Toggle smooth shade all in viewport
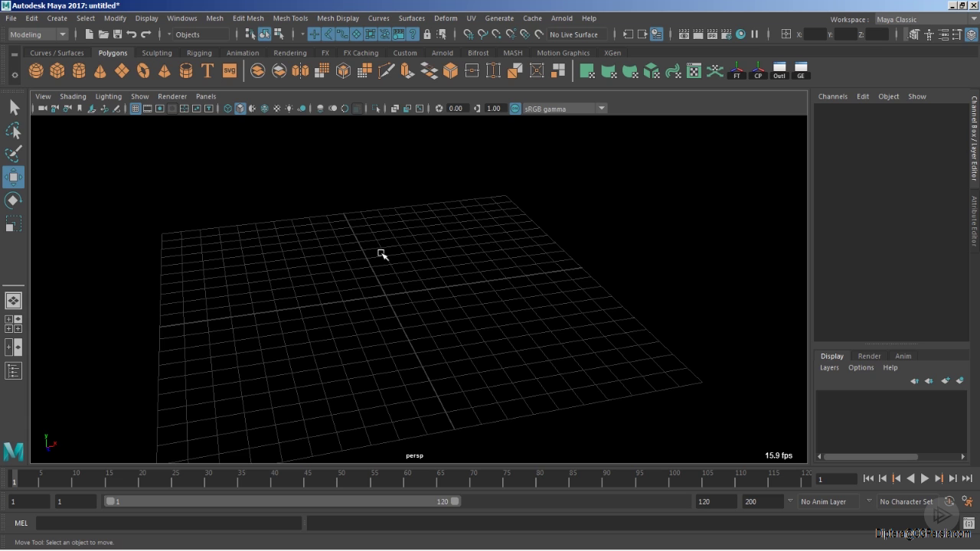 point(240,109)
